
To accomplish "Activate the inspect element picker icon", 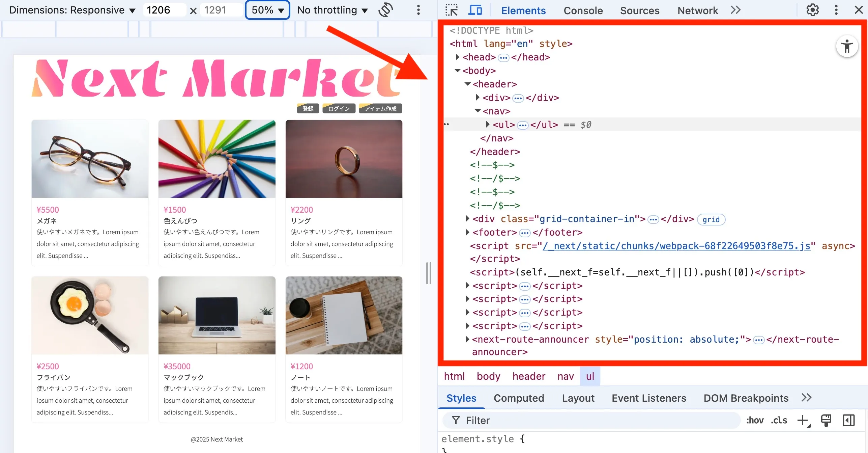I will [x=452, y=10].
